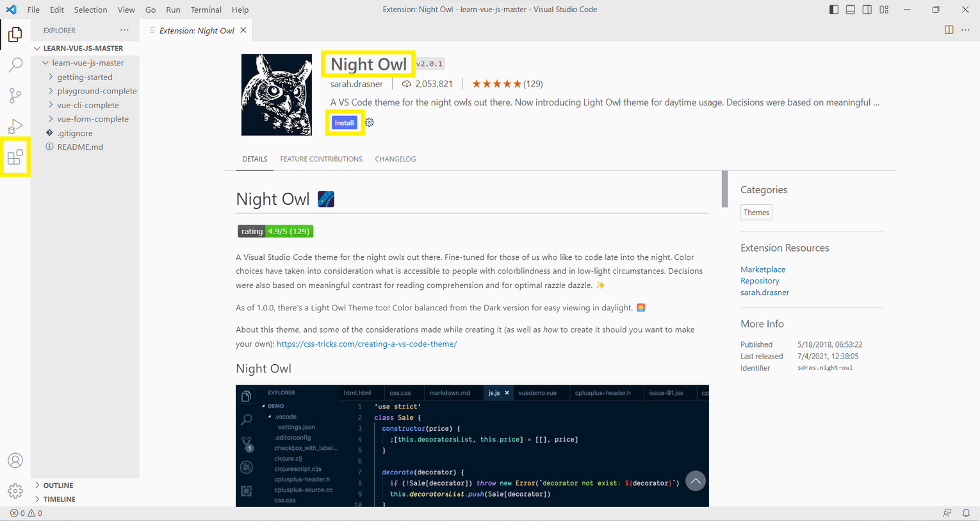Open the View menu
This screenshot has width=980, height=521.
point(126,10)
